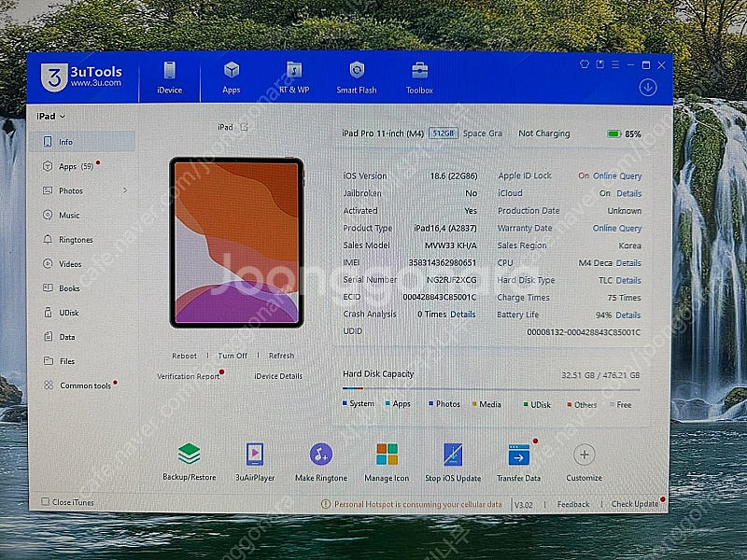Open the iDevice tab
Image resolution: width=747 pixels, height=560 pixels.
(x=170, y=77)
